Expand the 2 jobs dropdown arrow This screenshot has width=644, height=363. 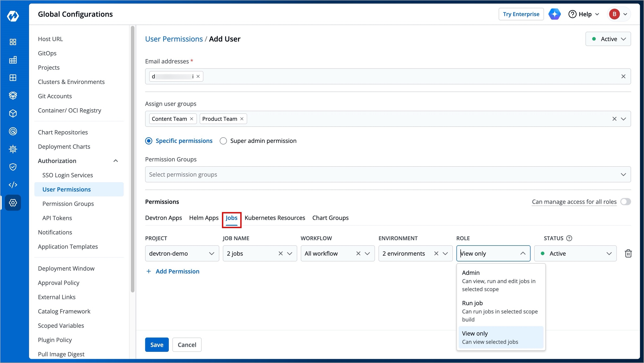pos(290,253)
